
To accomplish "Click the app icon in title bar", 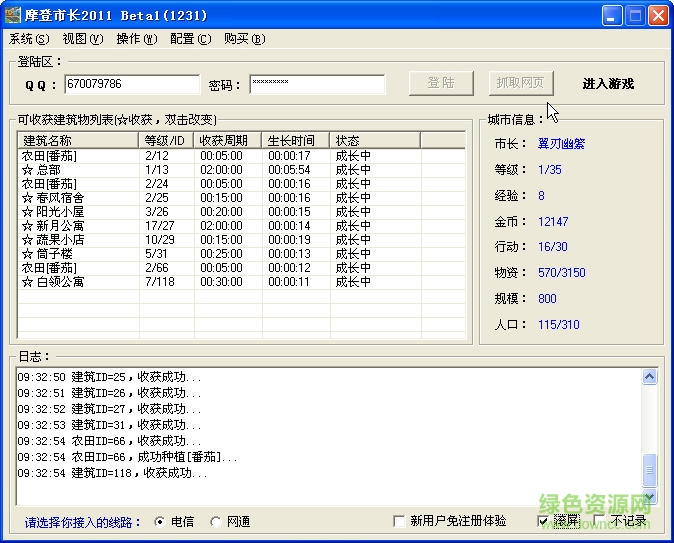I will (x=13, y=15).
